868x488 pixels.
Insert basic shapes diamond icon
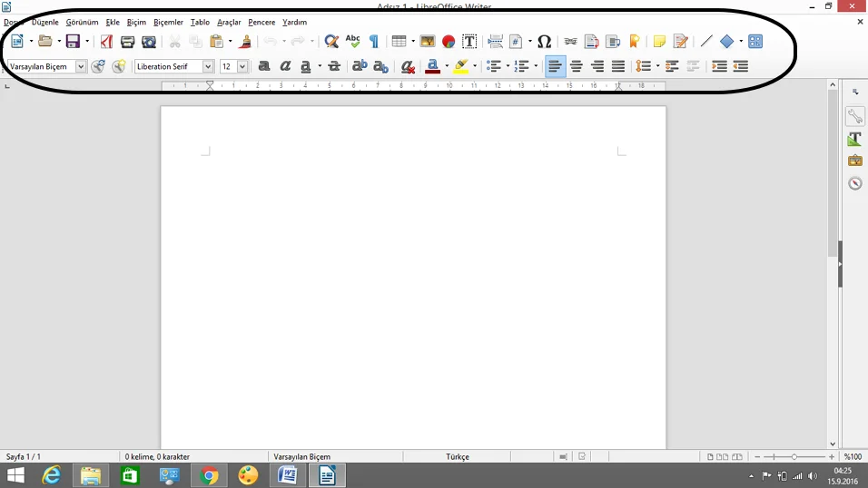[727, 42]
